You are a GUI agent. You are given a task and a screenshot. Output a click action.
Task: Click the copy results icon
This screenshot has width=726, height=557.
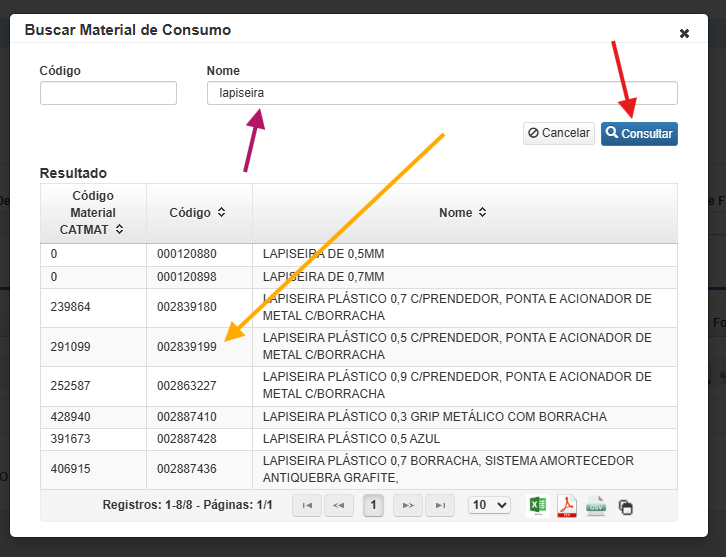coord(625,507)
